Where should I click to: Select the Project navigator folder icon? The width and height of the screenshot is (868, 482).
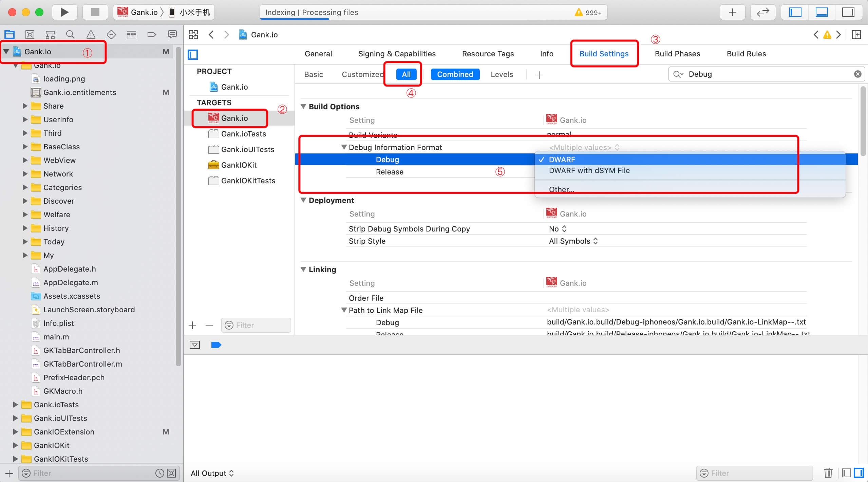tap(9, 34)
